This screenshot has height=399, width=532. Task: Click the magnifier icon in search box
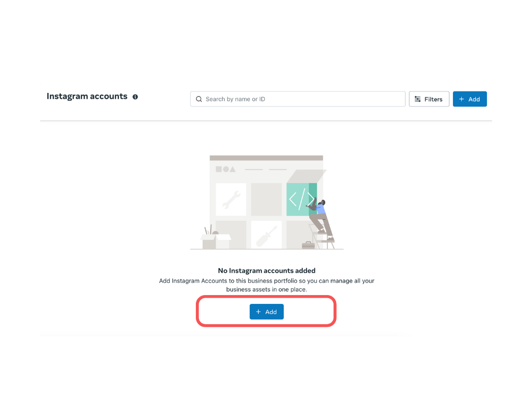(199, 99)
